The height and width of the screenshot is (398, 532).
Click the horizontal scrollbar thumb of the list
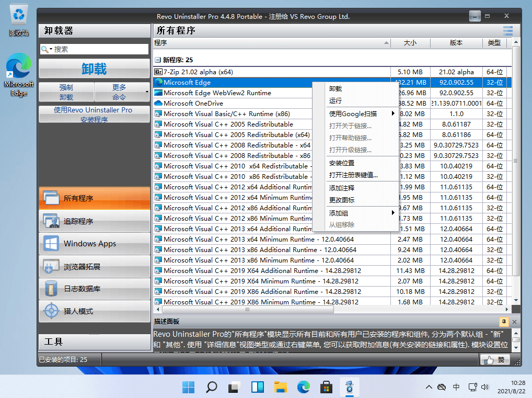[x=248, y=310]
